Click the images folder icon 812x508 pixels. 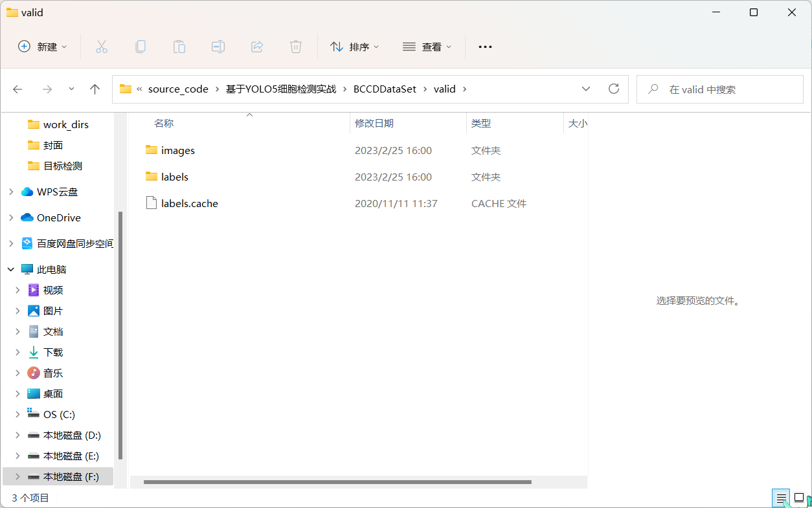[152, 150]
